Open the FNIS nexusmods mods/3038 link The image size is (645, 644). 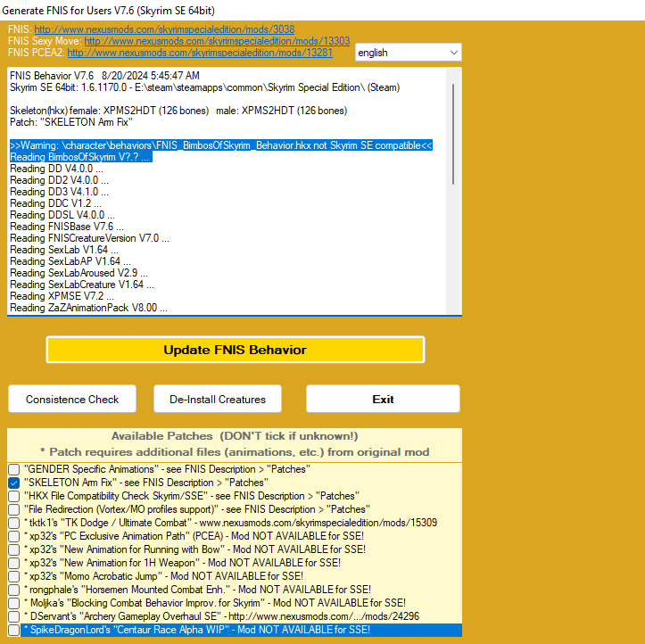tap(164, 29)
